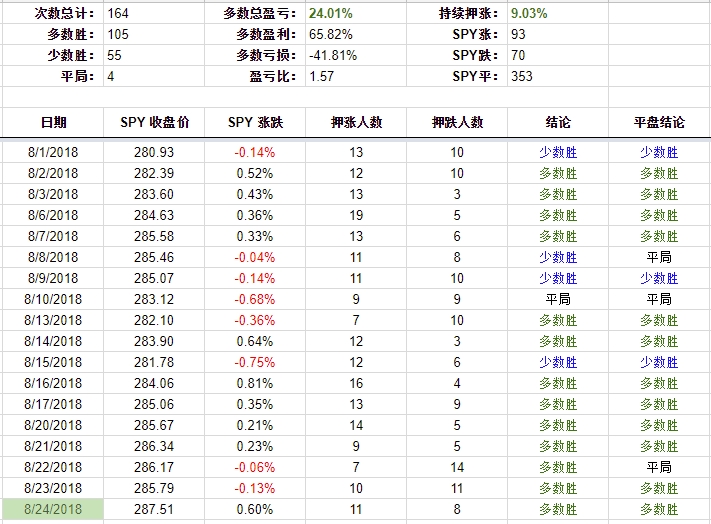711x524 pixels.
Task: Select 平局 conclusion for 8/10/2018
Action: point(558,299)
